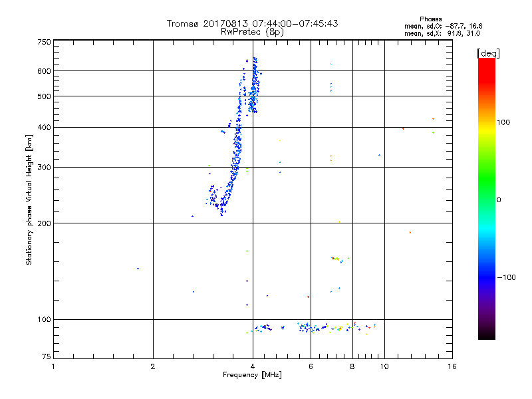Click the '1' x-axis tick label
Image resolution: width=532 pixels, height=399 pixels.
(x=53, y=366)
